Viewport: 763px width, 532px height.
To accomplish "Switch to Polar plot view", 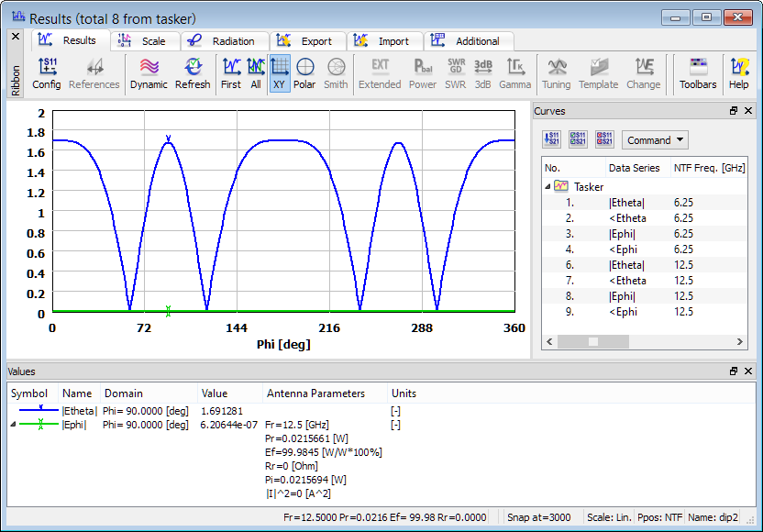I will [x=304, y=73].
